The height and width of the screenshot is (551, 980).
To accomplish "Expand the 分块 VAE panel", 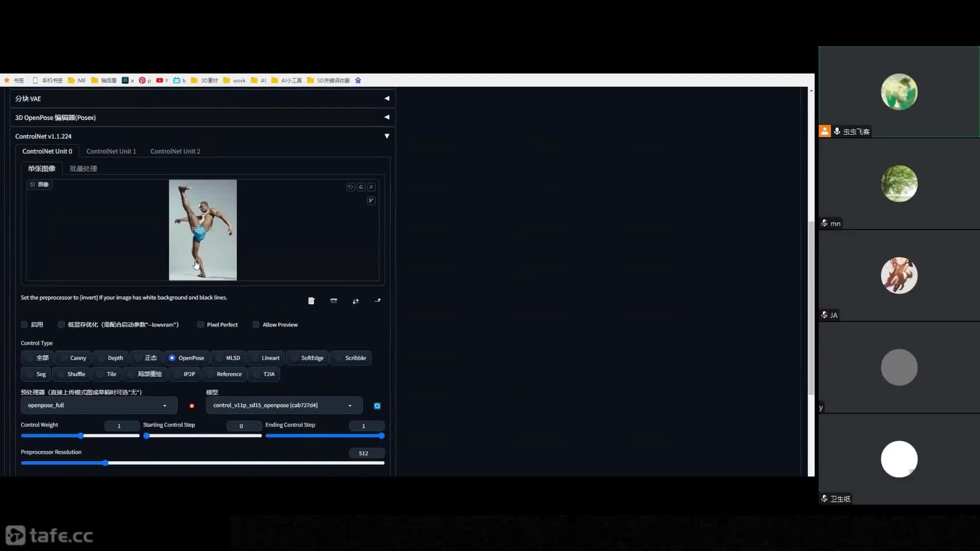I will point(386,98).
